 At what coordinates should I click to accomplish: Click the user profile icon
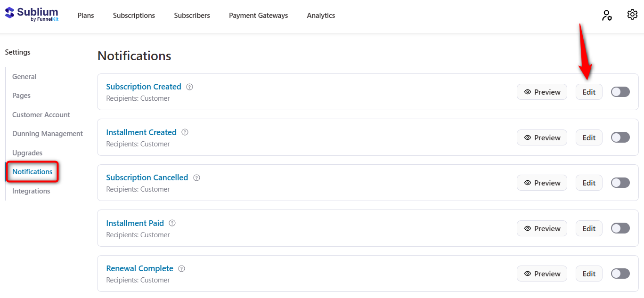tap(607, 16)
